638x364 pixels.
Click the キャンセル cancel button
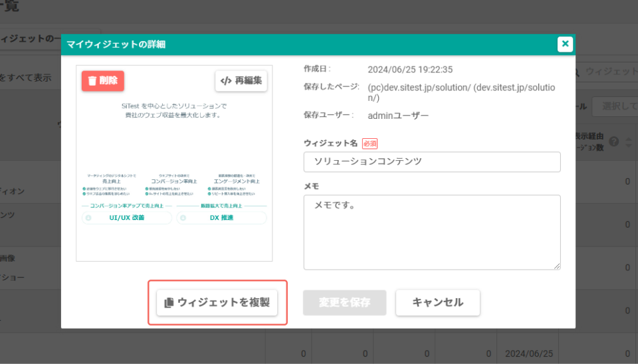click(x=438, y=303)
